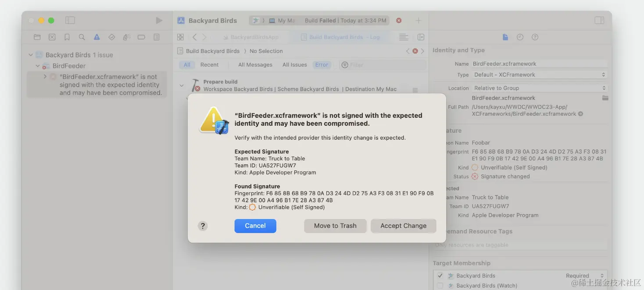The image size is (644, 290).
Task: Show All Issues in the build log
Action: click(295, 65)
